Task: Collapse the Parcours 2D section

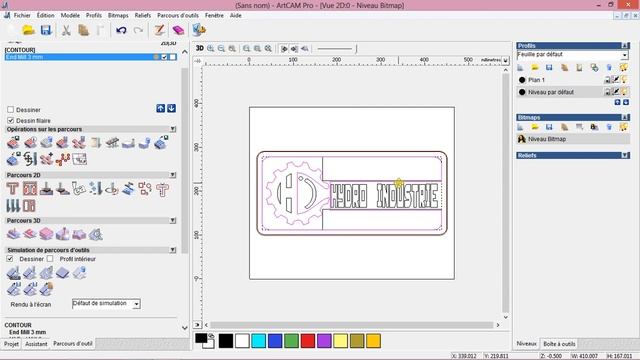Action: [173, 175]
